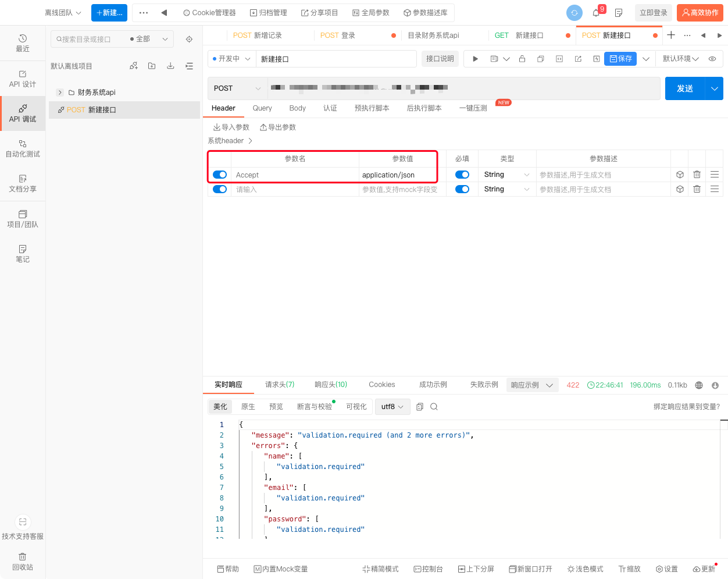728x579 pixels.
Task: Open the POST method dropdown
Action: click(x=237, y=88)
